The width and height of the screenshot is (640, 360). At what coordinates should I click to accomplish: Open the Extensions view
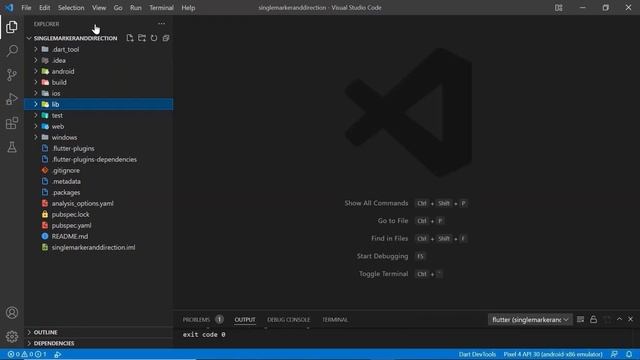click(12, 123)
